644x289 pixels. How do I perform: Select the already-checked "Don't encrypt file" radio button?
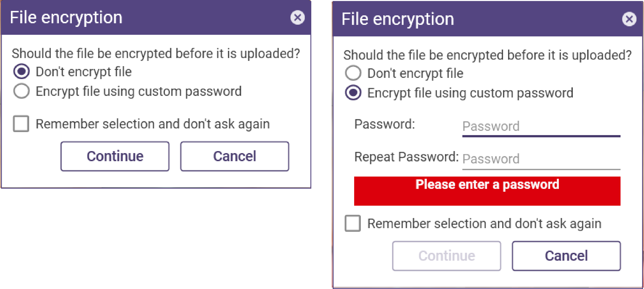[21, 71]
